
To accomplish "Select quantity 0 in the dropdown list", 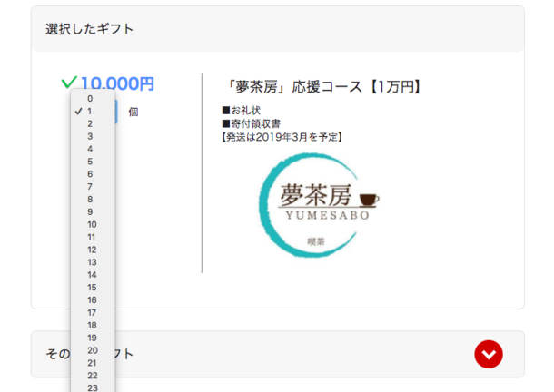I will coord(90,98).
